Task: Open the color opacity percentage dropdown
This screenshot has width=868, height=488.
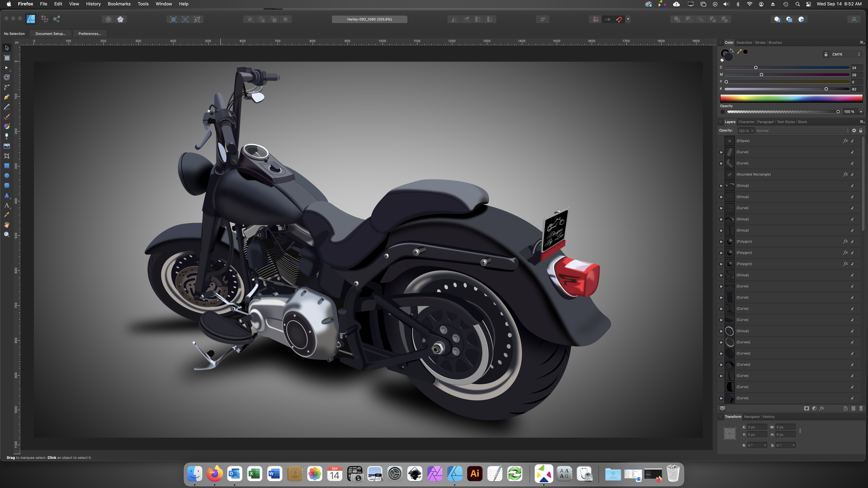Action: [861, 112]
